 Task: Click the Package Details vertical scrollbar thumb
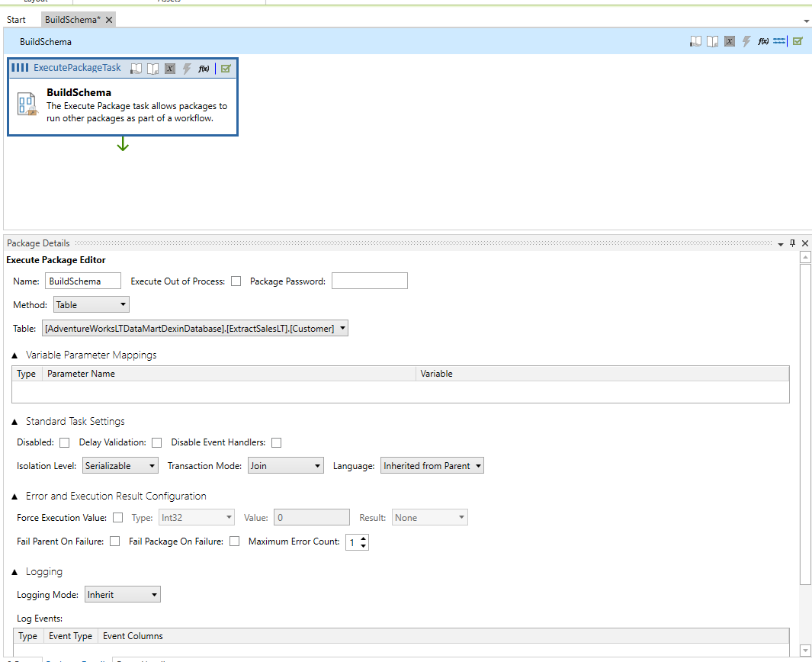(805, 424)
